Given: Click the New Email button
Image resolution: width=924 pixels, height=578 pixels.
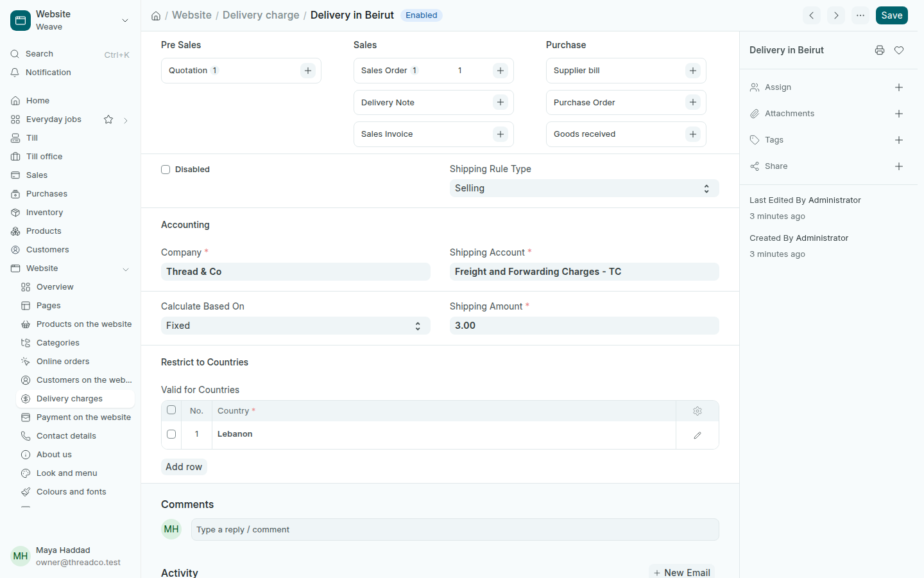Looking at the screenshot, I should (681, 572).
